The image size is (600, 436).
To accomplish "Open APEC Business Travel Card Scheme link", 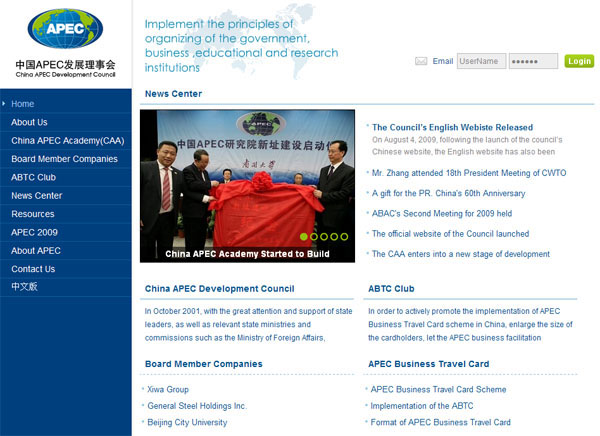I will (x=438, y=389).
